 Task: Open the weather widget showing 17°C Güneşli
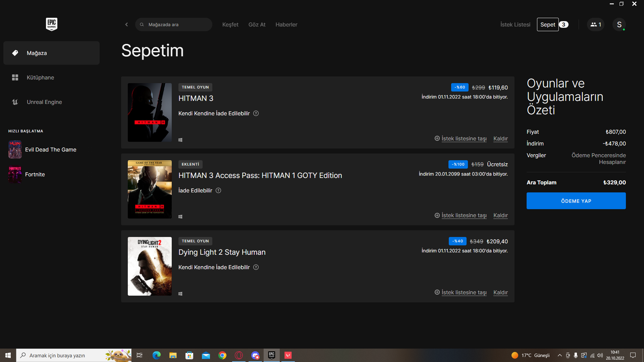[531, 355]
